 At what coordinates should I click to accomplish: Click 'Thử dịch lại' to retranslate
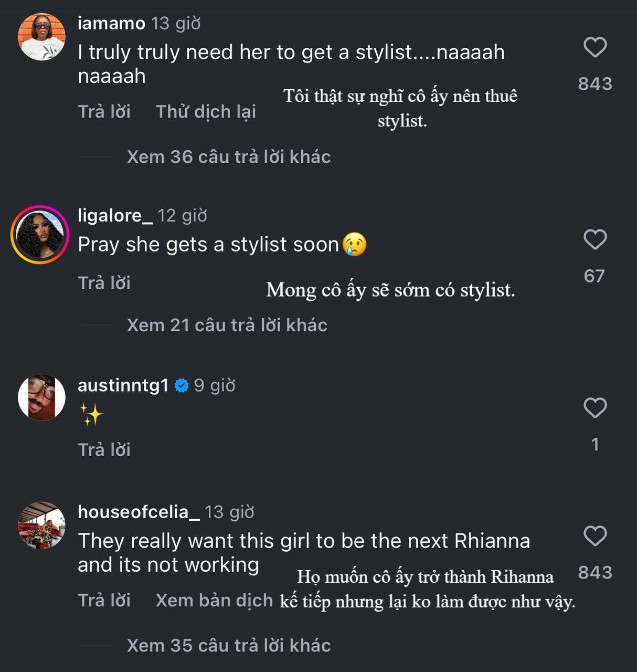pos(206,112)
